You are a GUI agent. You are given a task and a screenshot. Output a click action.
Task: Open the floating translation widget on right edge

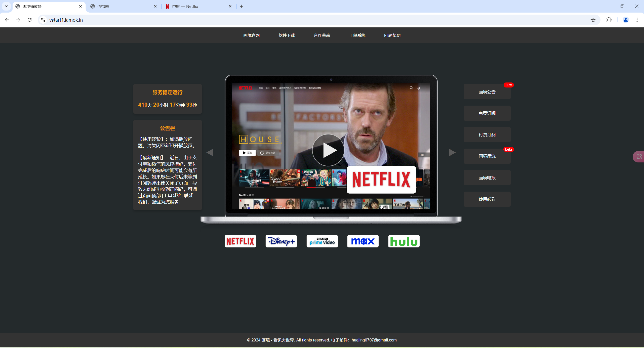click(639, 156)
